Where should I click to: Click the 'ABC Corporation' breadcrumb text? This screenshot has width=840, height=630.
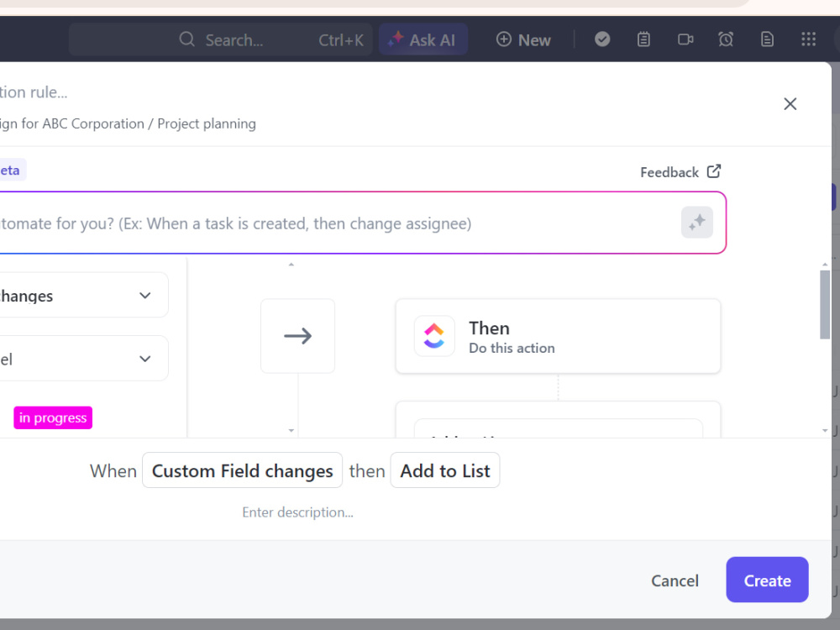pos(93,123)
